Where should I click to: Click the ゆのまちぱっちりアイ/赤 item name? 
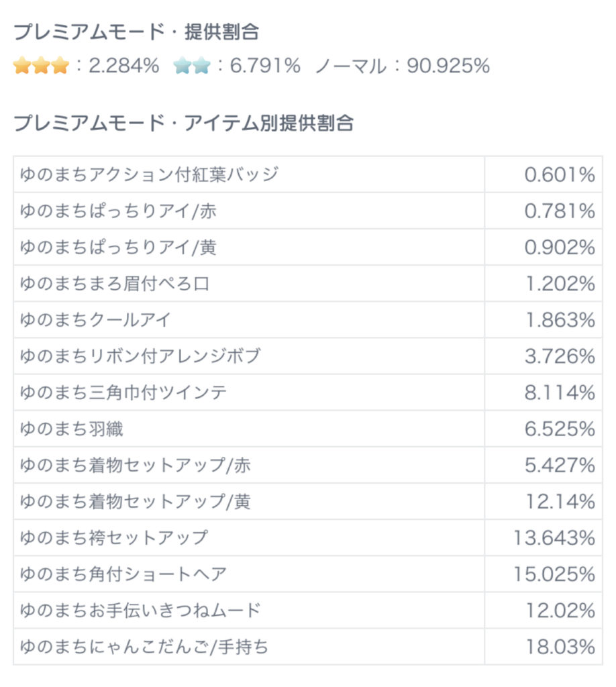(119, 211)
